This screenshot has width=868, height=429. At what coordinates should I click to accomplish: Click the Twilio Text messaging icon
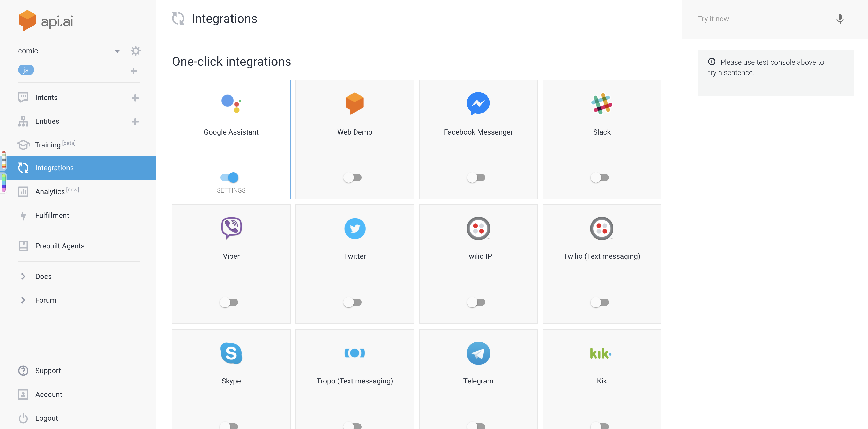point(601,228)
